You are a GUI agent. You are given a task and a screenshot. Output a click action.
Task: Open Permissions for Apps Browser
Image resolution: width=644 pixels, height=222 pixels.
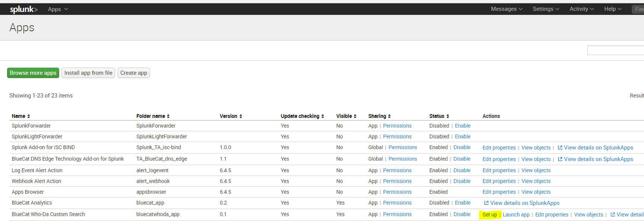[397, 192]
